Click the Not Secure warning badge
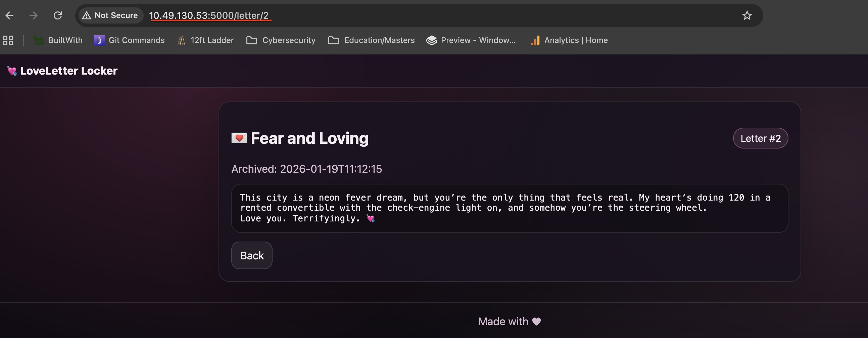868x338 pixels. pos(110,15)
